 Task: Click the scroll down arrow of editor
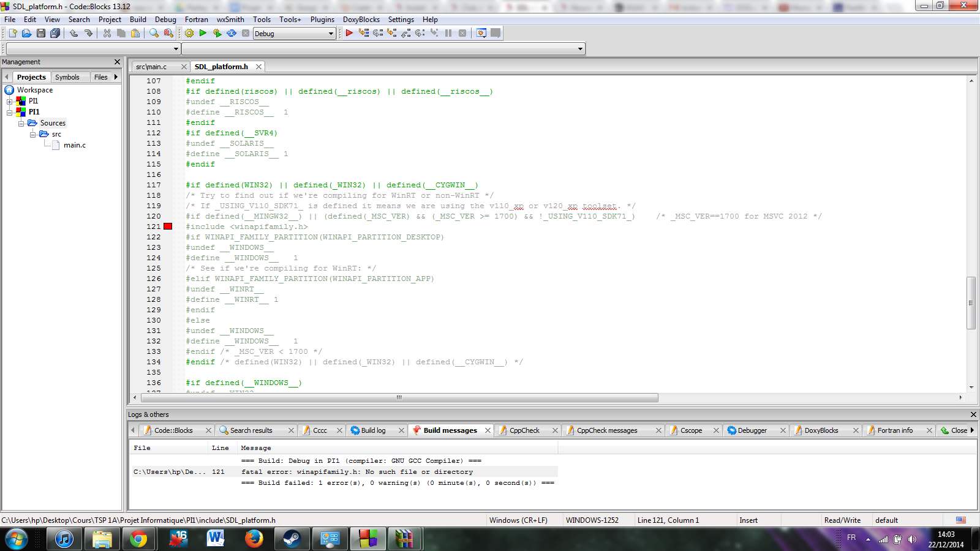971,387
